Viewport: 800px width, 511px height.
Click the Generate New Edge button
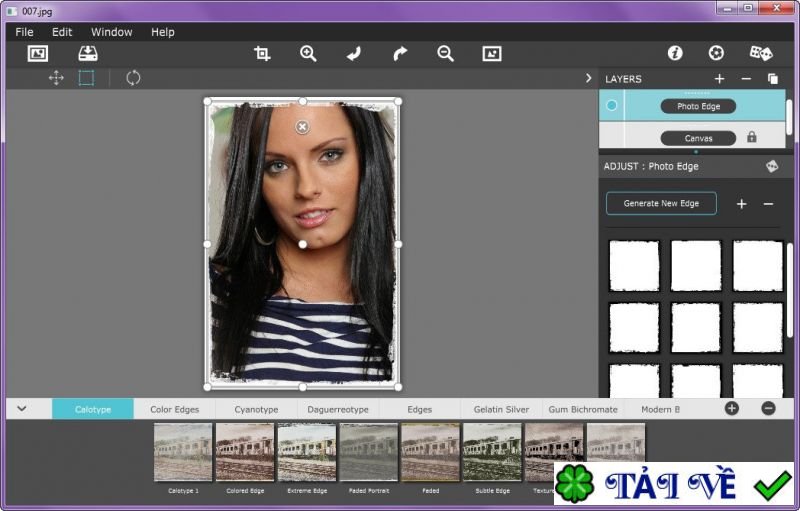[x=661, y=203]
